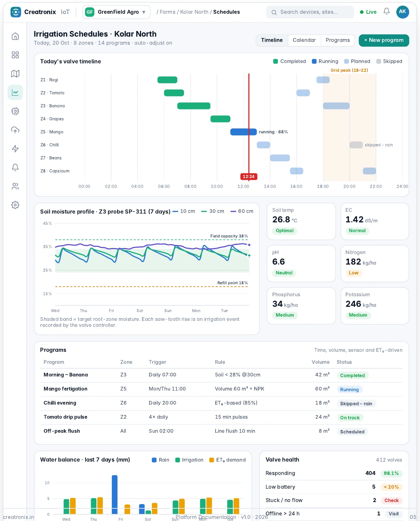Click the search magnifier icon
The height and width of the screenshot is (521, 420).
[x=274, y=12]
